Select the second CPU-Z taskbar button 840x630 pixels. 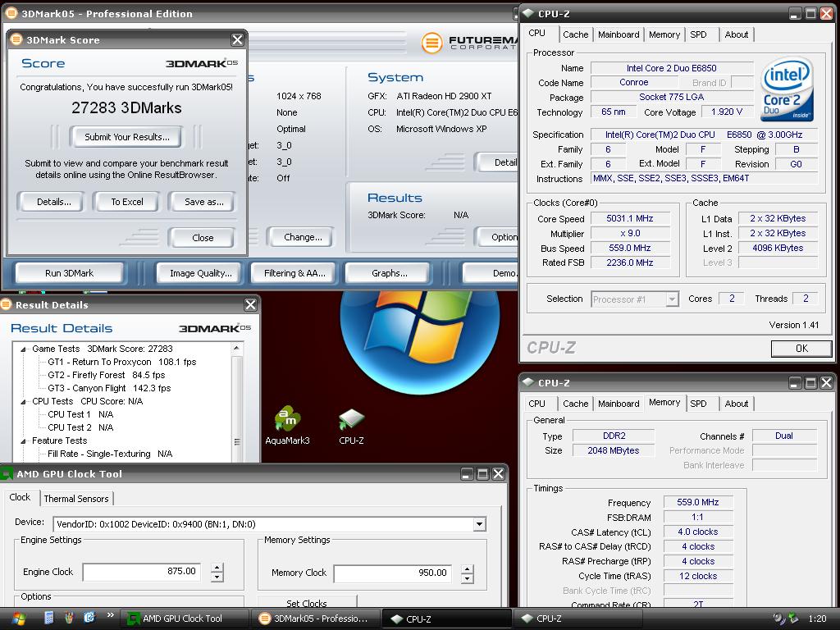578,619
